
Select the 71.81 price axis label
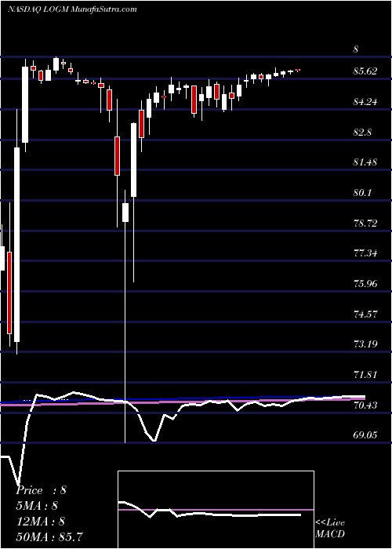[365, 375]
